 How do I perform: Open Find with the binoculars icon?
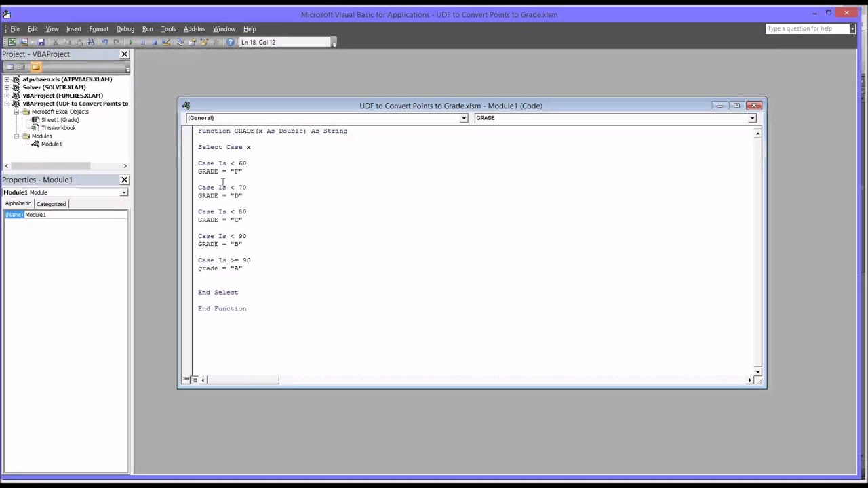coord(91,42)
